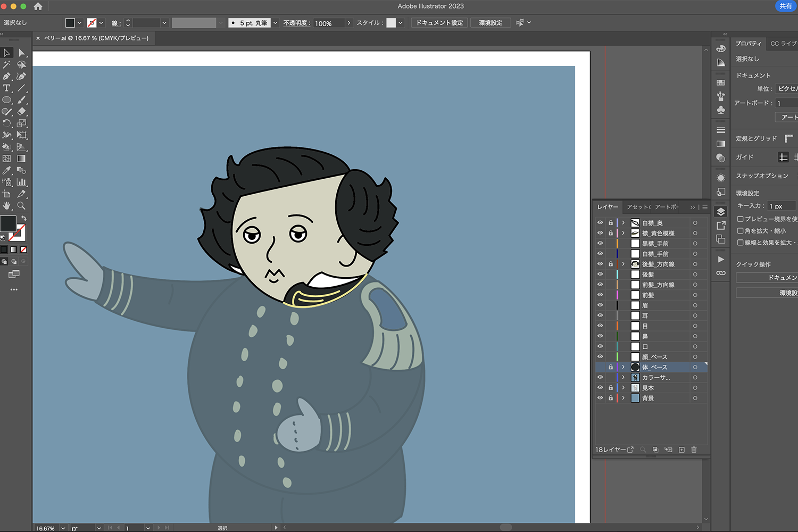Select the Artboard tool
The image size is (798, 532).
click(7, 194)
